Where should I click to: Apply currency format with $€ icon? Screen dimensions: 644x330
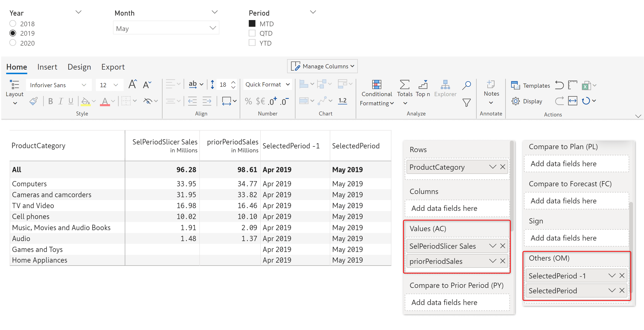click(x=260, y=101)
